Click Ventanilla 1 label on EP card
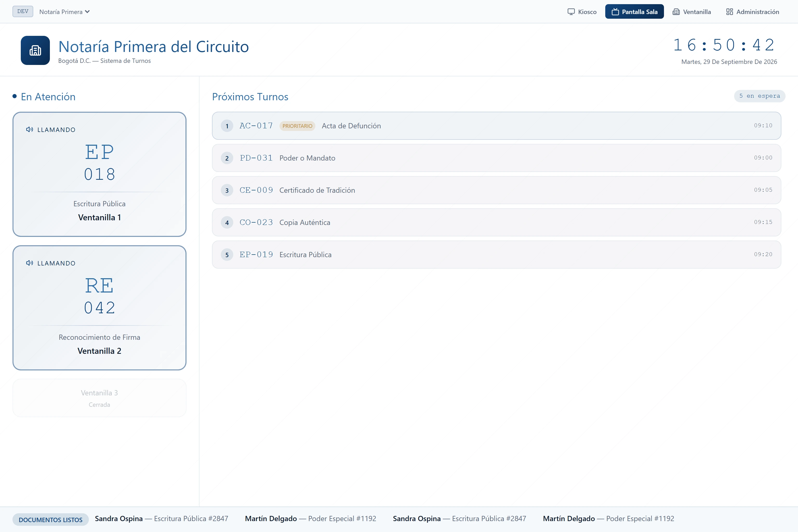This screenshot has height=532, width=798. [x=99, y=217]
